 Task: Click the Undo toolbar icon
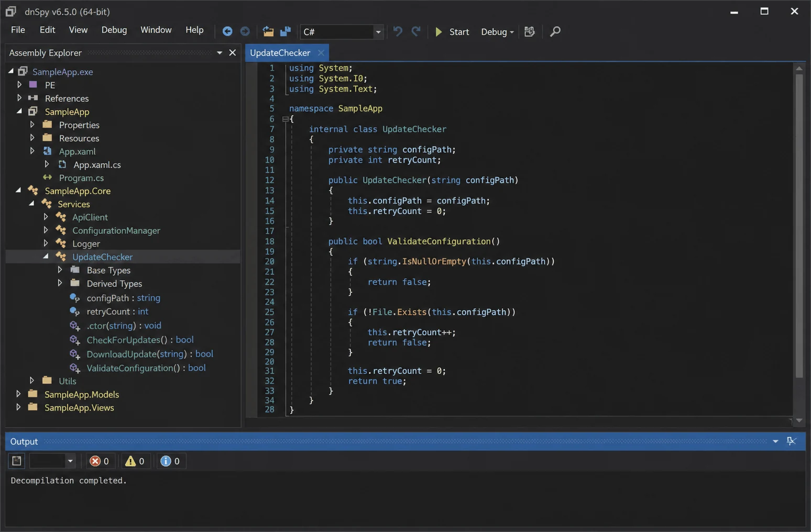pos(398,31)
